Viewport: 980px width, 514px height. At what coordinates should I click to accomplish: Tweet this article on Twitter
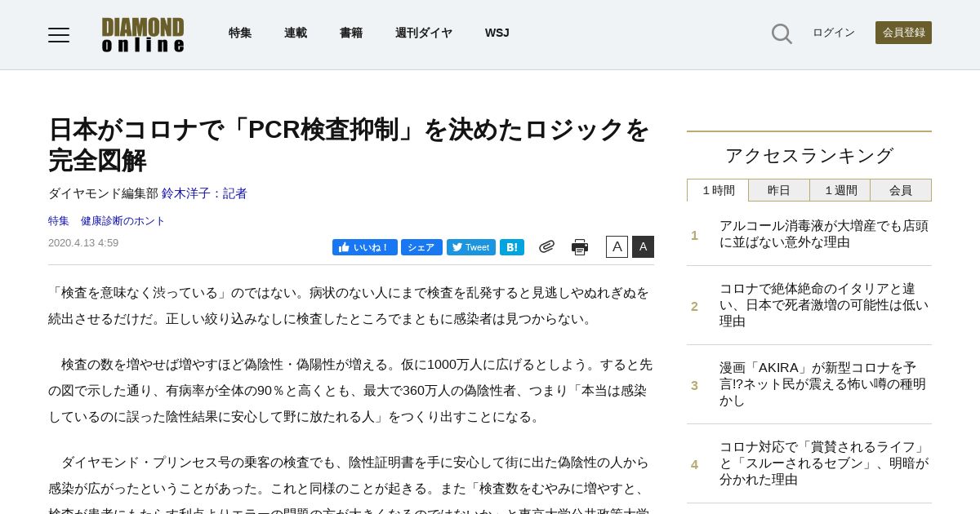[471, 247]
